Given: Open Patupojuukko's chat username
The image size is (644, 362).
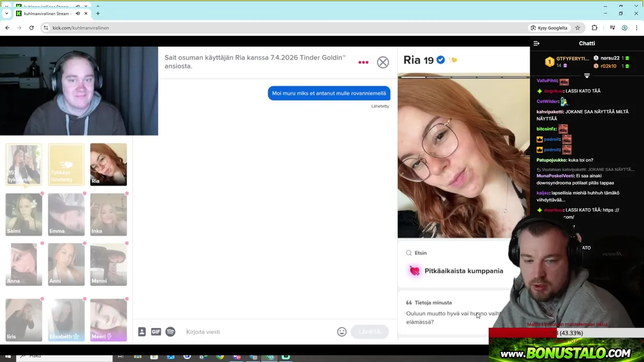Looking at the screenshot, I should click(551, 160).
